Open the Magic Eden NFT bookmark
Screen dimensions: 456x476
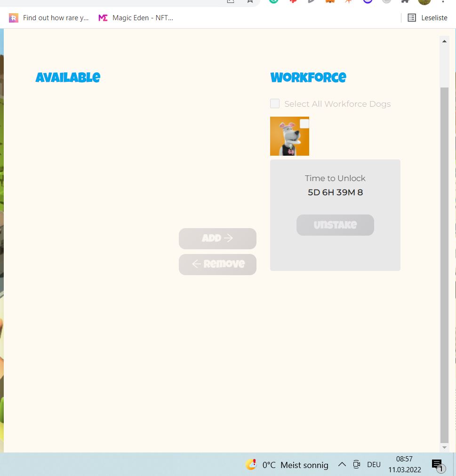(x=136, y=18)
